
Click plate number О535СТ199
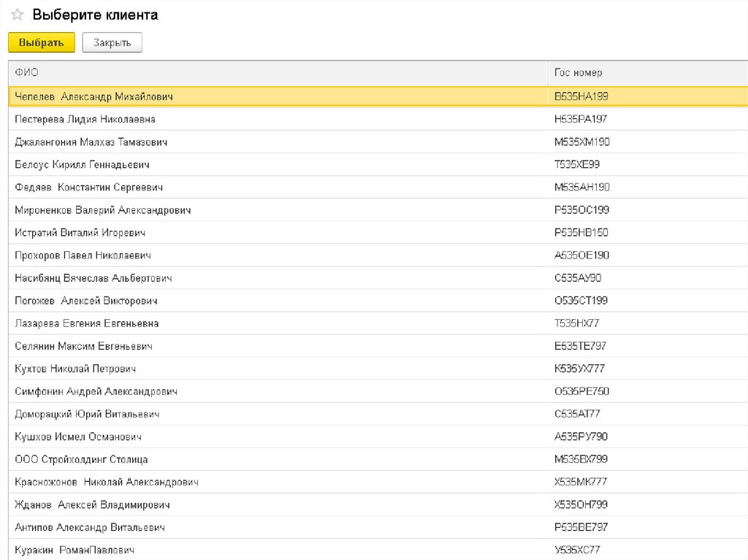coord(581,301)
